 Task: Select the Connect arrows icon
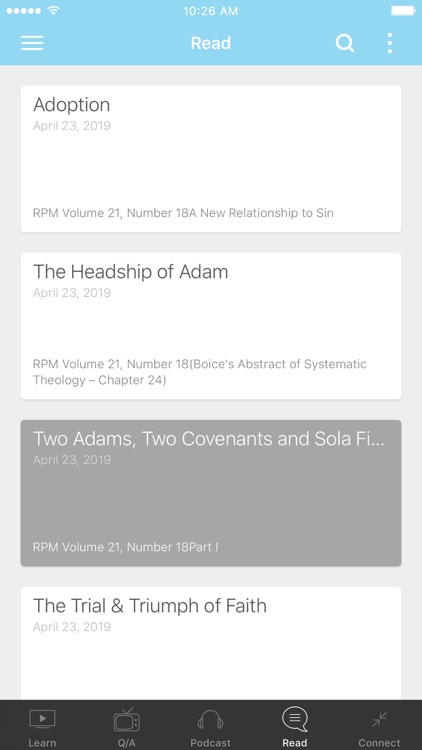[379, 719]
